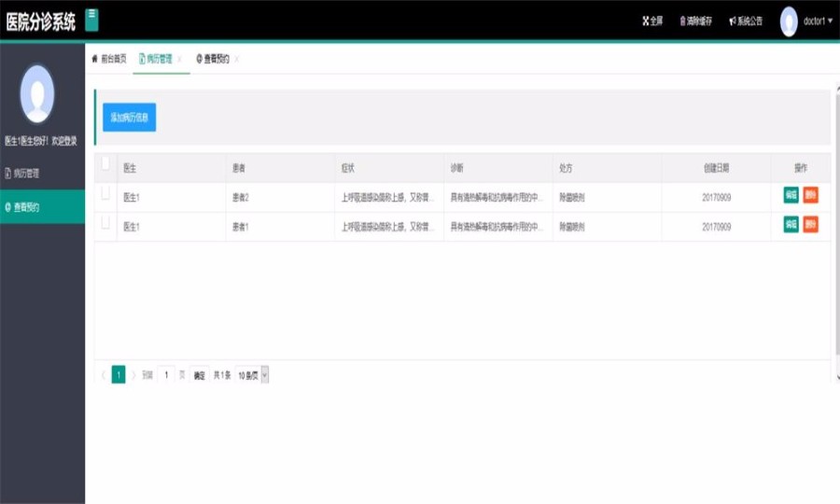The width and height of the screenshot is (840, 504).
Task: Toggle the select-all header checkbox
Action: 105,162
